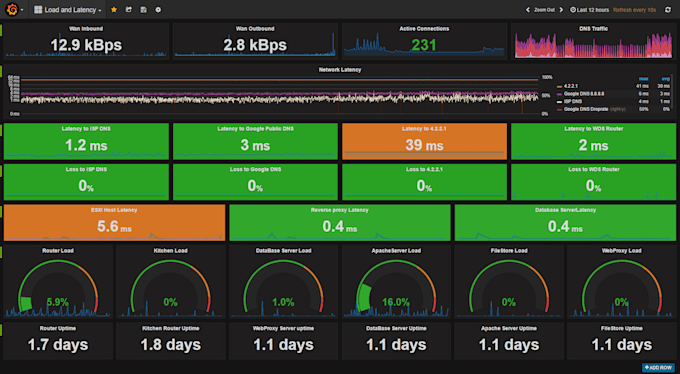Screen dimensions: 680x374
Task: Click the 2.8 kBps Wan Outbound value
Action: click(255, 45)
